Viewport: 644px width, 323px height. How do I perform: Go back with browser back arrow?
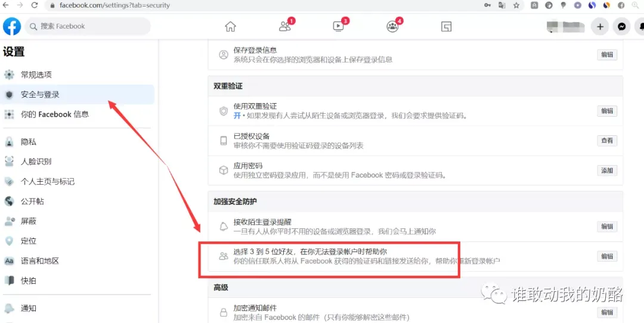[x=6, y=5]
